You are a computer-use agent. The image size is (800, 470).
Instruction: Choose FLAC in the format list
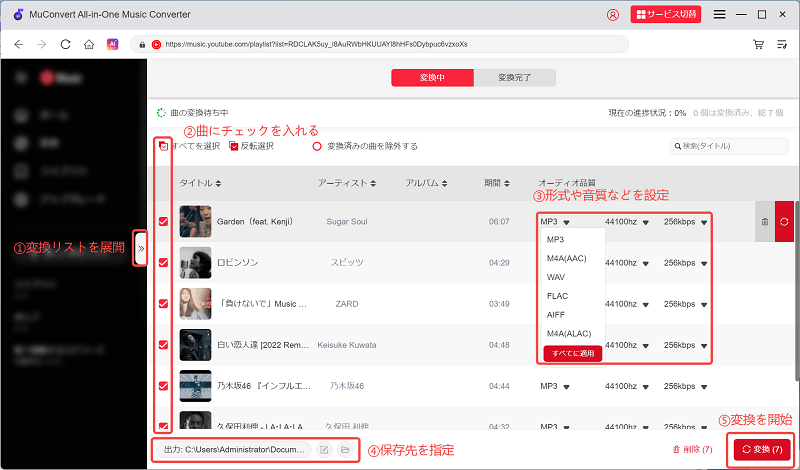(557, 296)
